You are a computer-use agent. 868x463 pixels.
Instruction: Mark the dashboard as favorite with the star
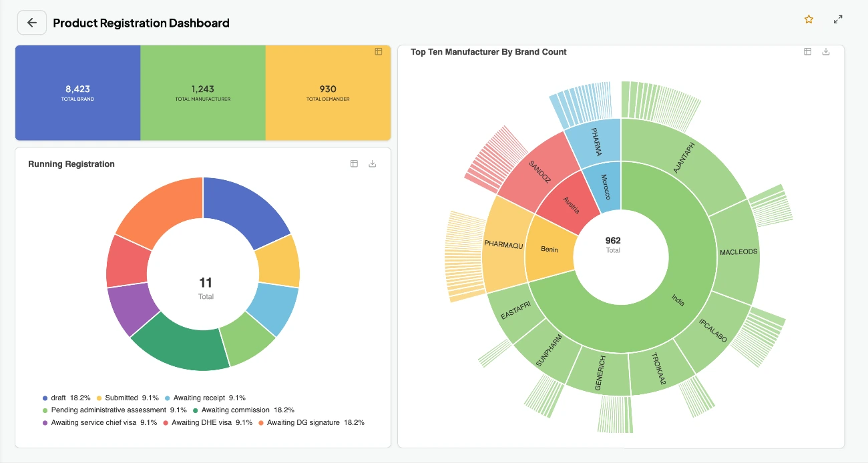pyautogui.click(x=809, y=19)
